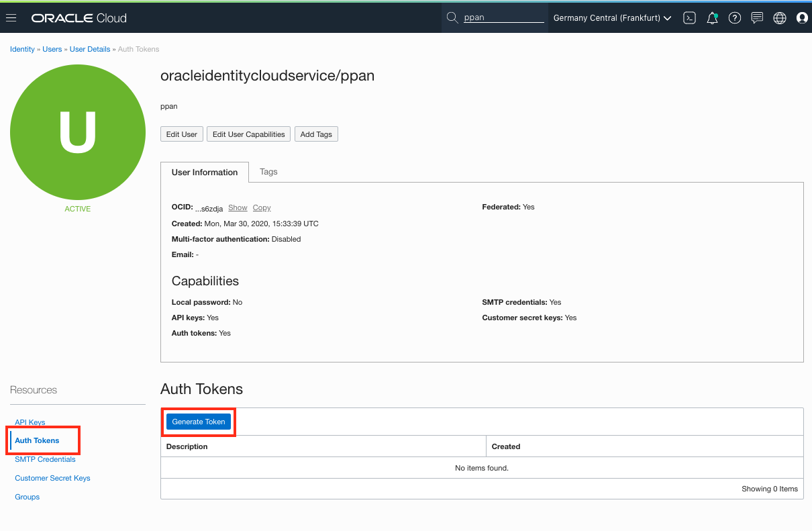This screenshot has height=531, width=812.
Task: Open the support chat icon
Action: pyautogui.click(x=757, y=18)
